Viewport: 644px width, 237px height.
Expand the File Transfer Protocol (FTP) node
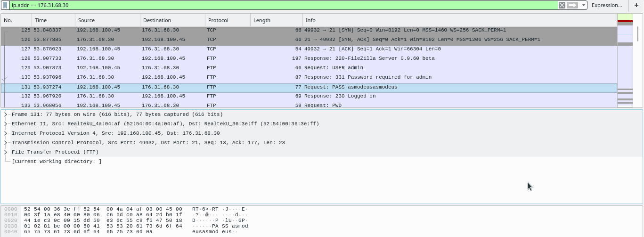point(6,152)
